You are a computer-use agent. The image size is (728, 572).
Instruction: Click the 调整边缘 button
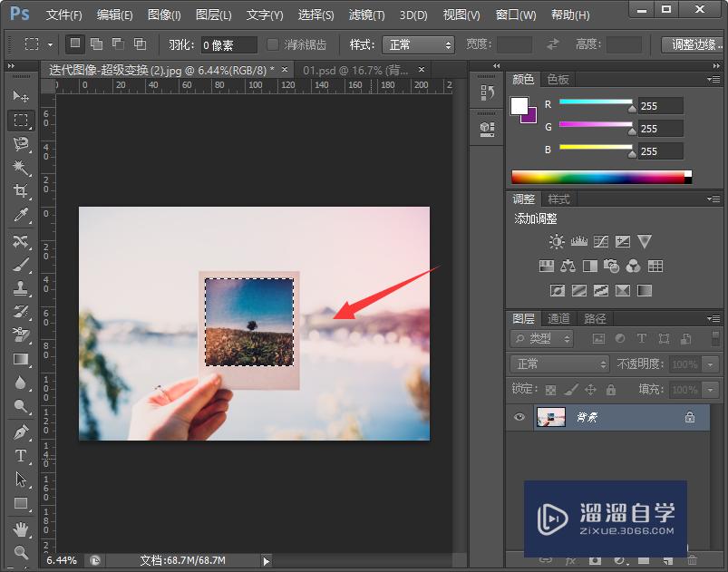(x=694, y=44)
